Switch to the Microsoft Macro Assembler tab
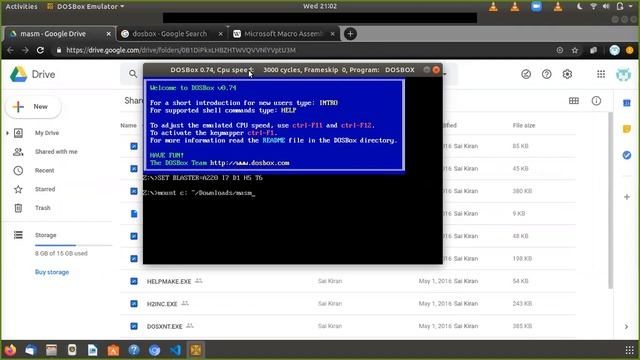The height and width of the screenshot is (360, 640). coord(283,34)
